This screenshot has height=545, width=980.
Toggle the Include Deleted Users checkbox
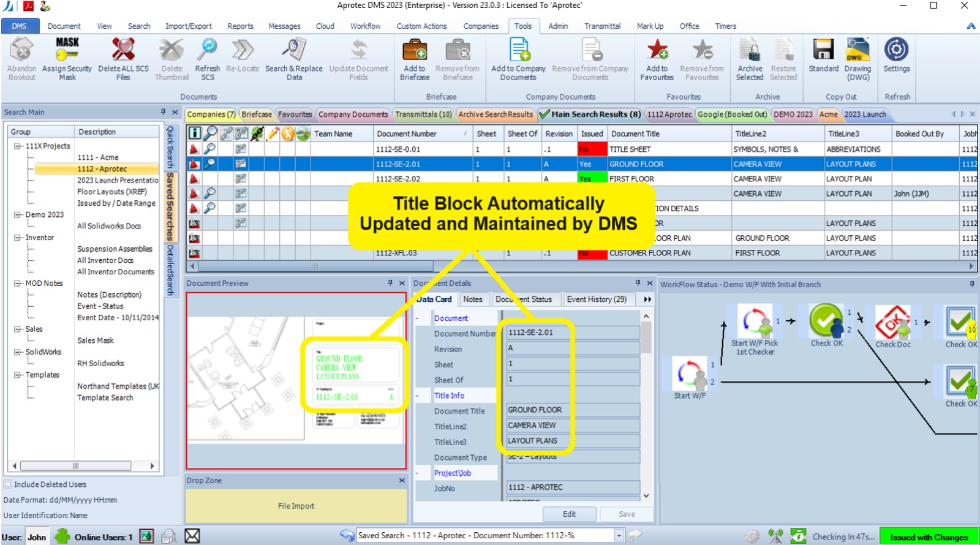click(8, 484)
